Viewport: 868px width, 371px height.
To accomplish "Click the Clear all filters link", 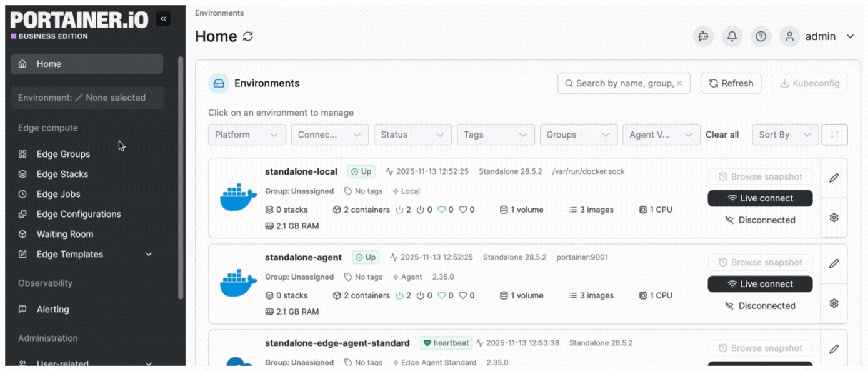I will pos(722,135).
